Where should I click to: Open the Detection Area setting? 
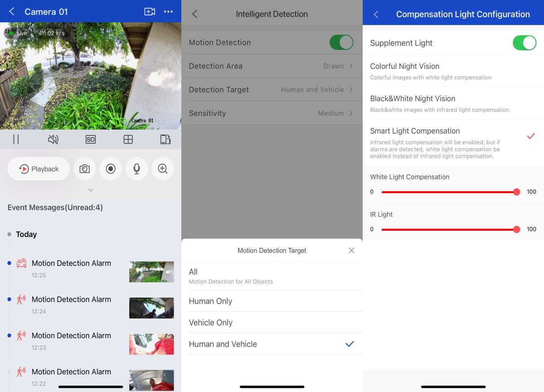tap(271, 66)
